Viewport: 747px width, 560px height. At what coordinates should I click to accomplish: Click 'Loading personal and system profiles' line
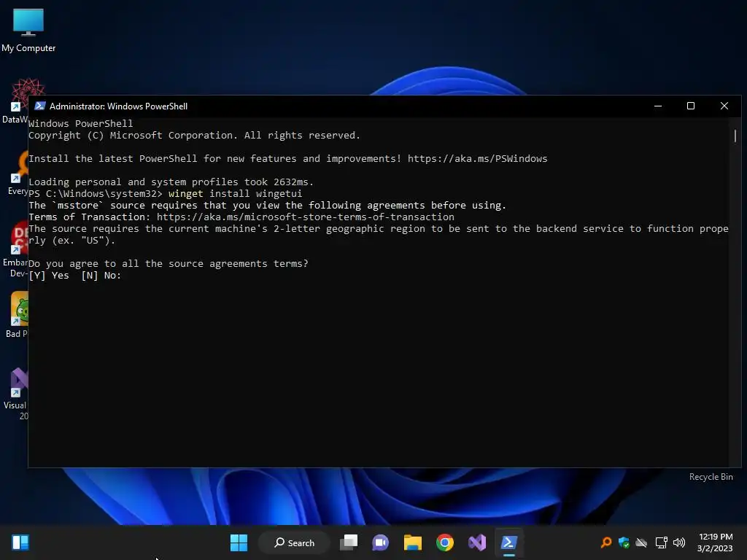pyautogui.click(x=171, y=182)
